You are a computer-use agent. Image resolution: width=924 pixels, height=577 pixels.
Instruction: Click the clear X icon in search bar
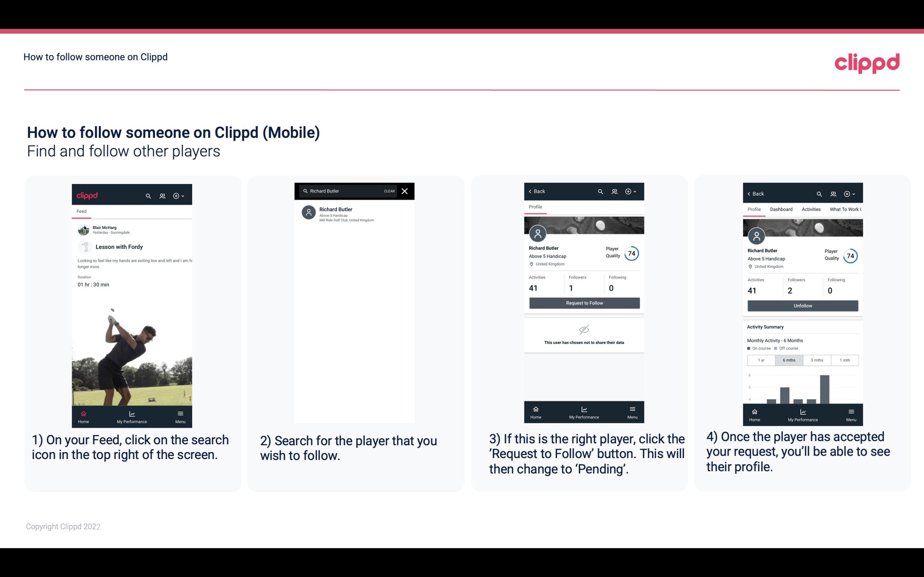point(405,191)
